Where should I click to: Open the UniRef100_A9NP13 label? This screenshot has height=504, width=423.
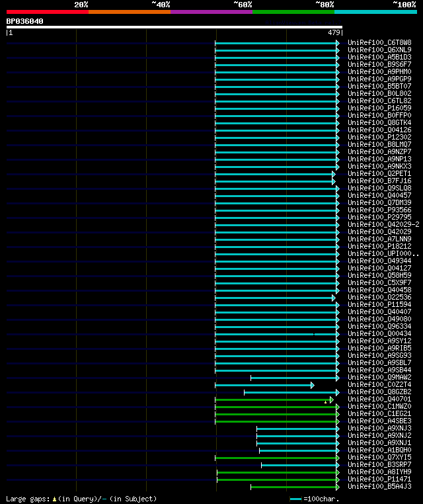(379, 159)
